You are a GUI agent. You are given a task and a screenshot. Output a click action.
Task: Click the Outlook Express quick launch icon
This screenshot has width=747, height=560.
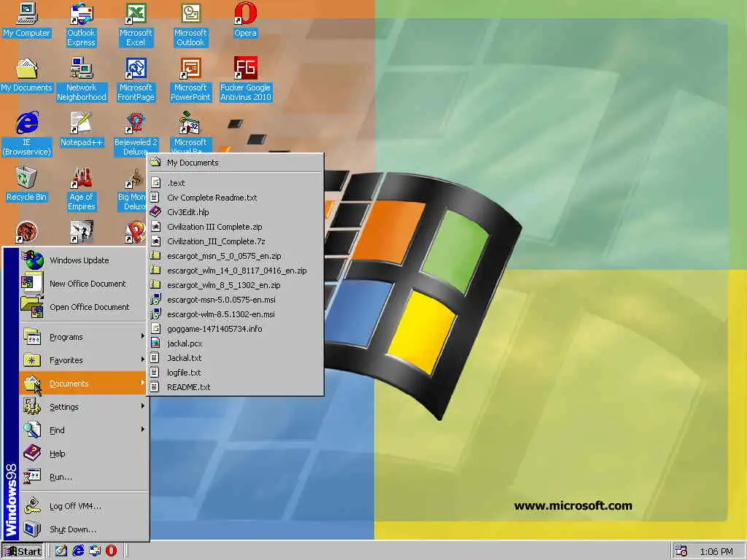[95, 551]
